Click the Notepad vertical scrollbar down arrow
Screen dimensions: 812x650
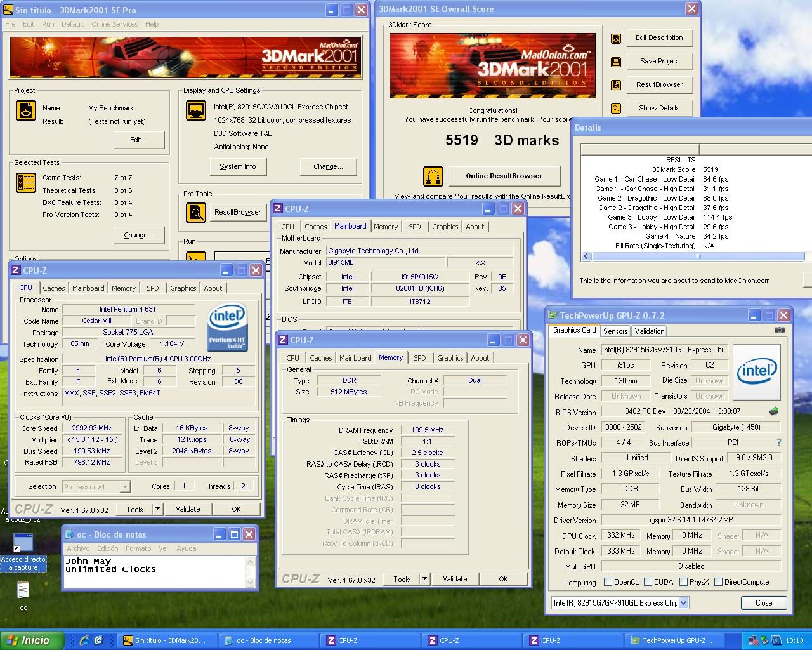tap(251, 582)
